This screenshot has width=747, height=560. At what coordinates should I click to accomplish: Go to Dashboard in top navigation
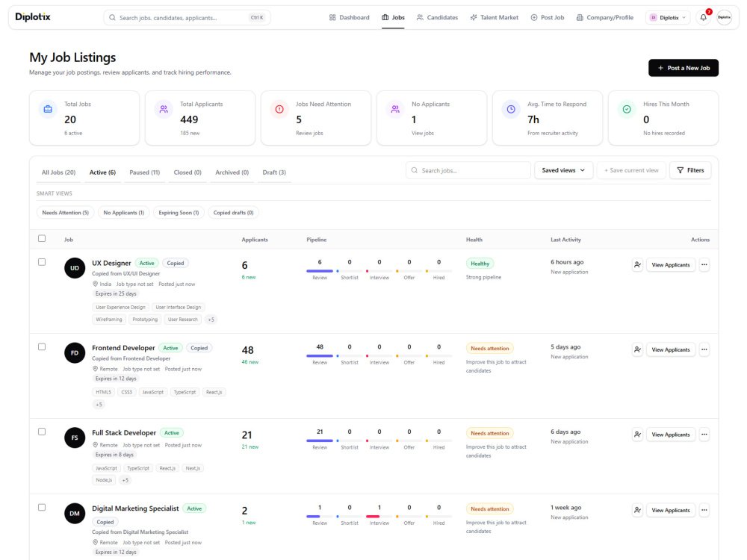(349, 18)
